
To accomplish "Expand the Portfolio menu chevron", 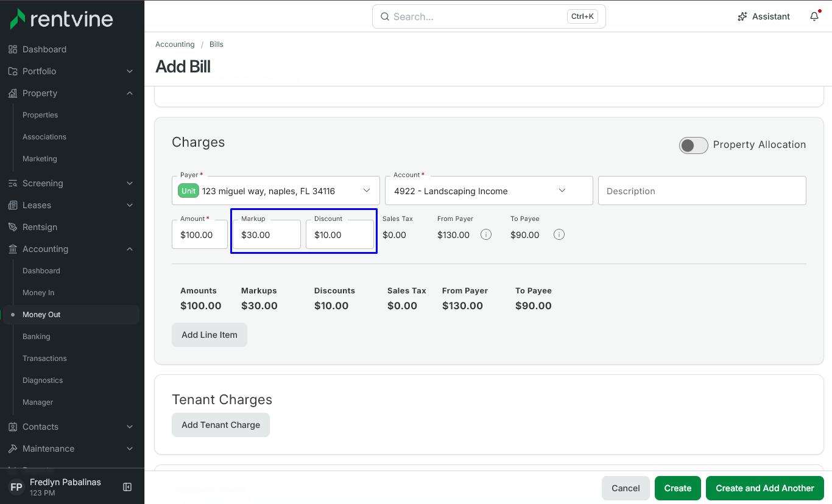I will point(130,71).
